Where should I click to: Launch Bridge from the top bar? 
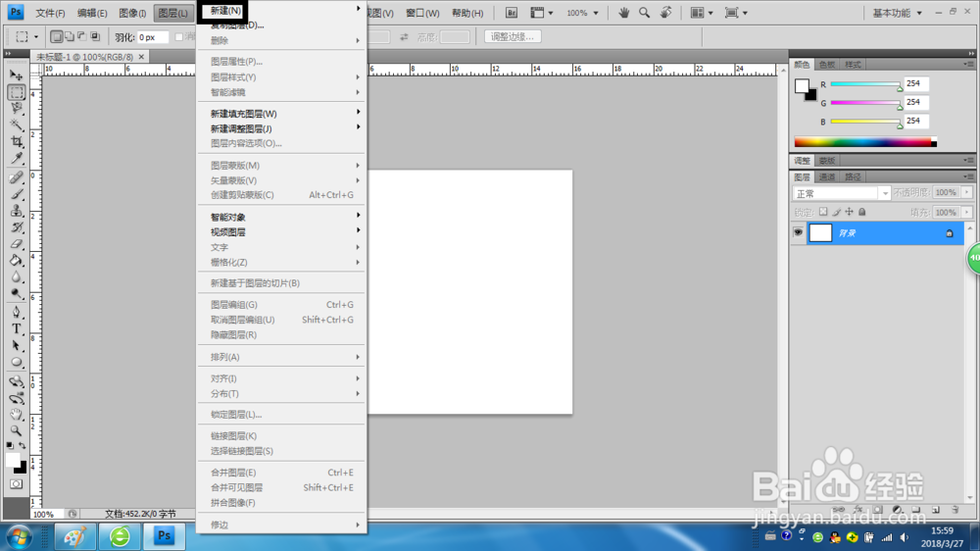tap(512, 13)
